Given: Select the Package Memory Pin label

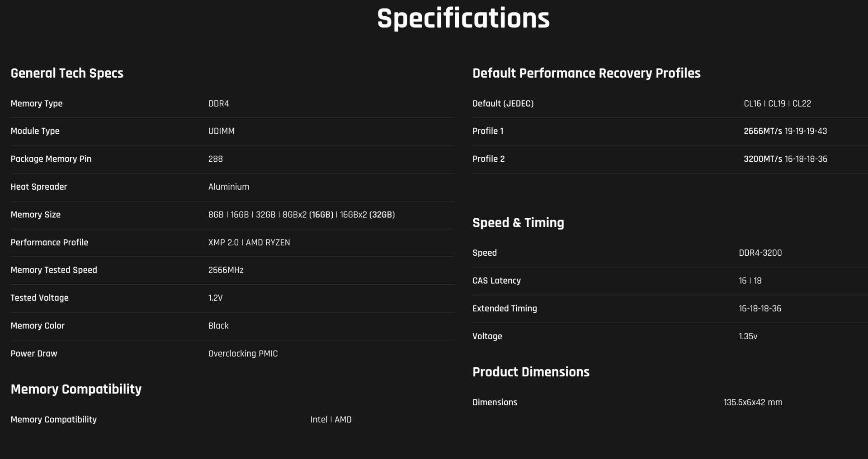Looking at the screenshot, I should pos(51,159).
